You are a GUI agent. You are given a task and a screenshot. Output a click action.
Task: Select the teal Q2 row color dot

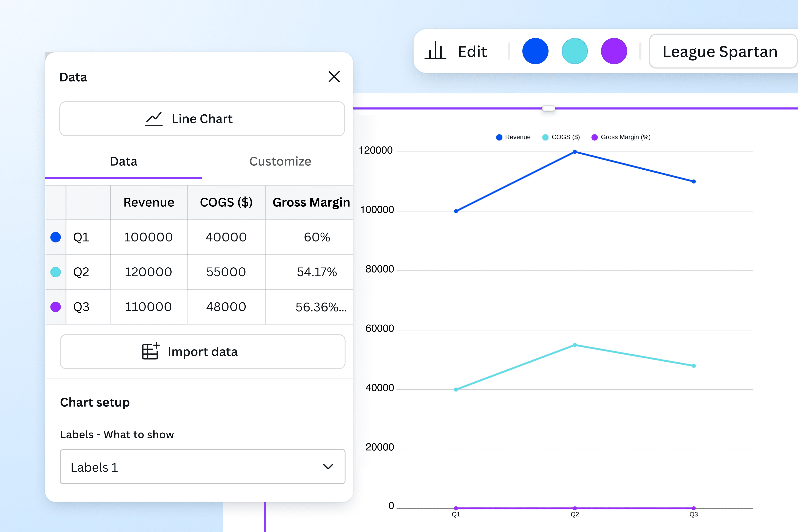coord(56,272)
